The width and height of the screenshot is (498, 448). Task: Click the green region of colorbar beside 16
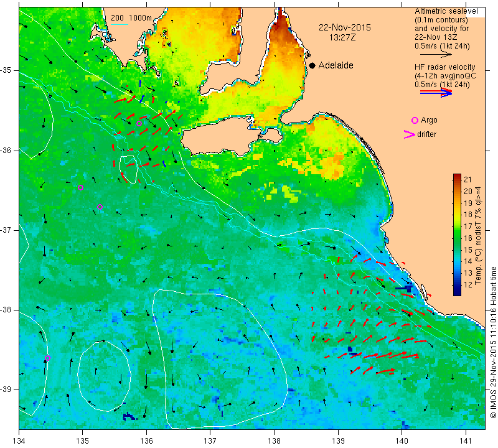pyautogui.click(x=457, y=238)
